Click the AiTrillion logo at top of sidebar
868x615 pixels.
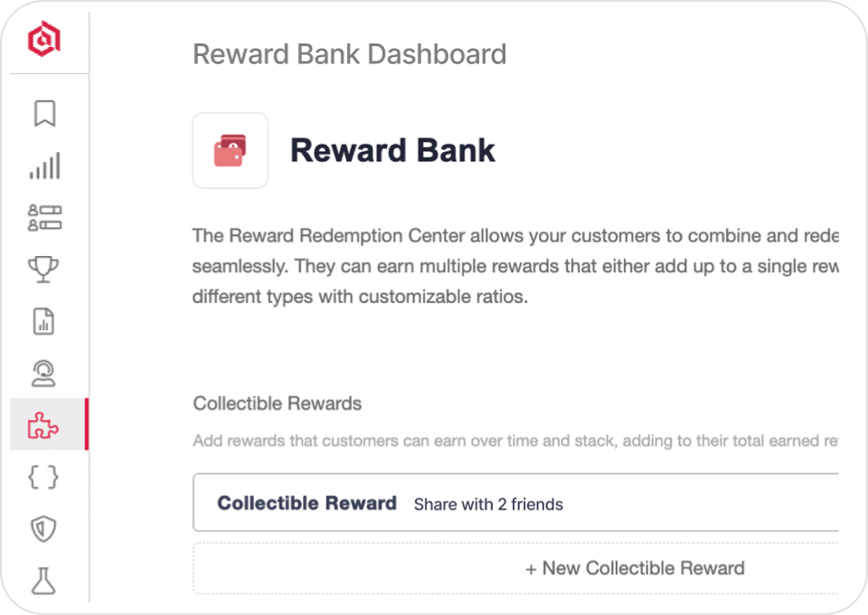pyautogui.click(x=42, y=38)
